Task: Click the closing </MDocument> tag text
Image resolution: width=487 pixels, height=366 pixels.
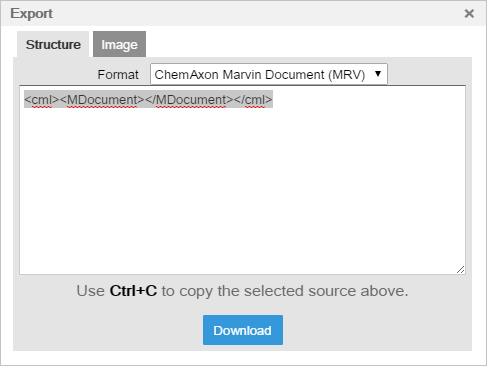Action: (189, 100)
